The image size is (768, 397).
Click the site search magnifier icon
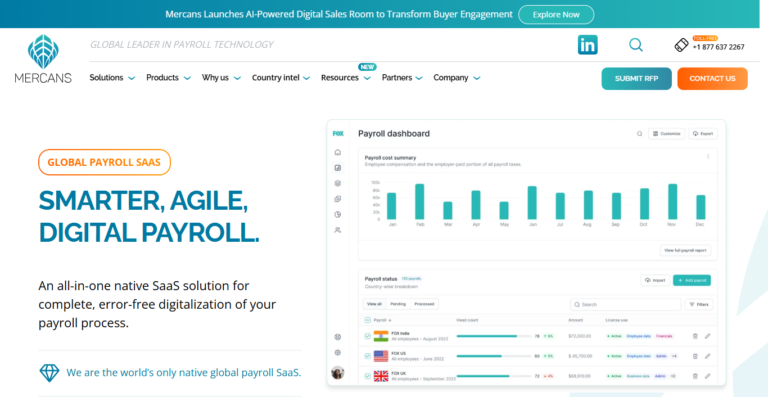tap(636, 45)
